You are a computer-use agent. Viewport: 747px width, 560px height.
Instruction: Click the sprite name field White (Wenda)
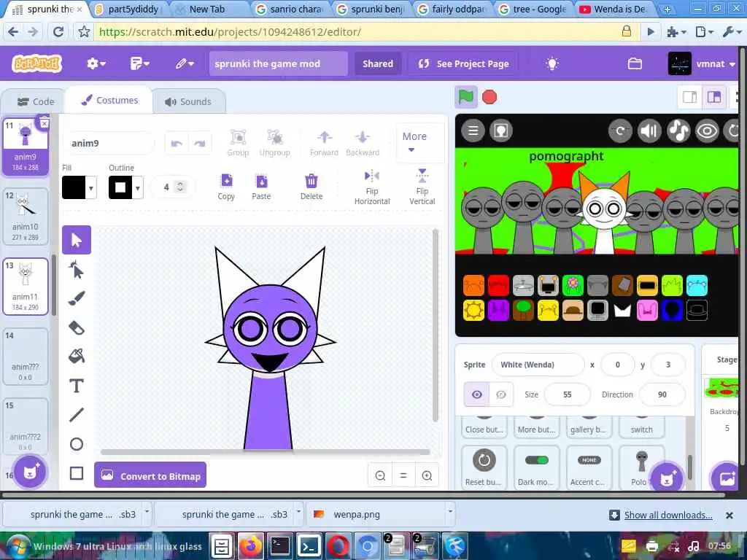pyautogui.click(x=538, y=365)
